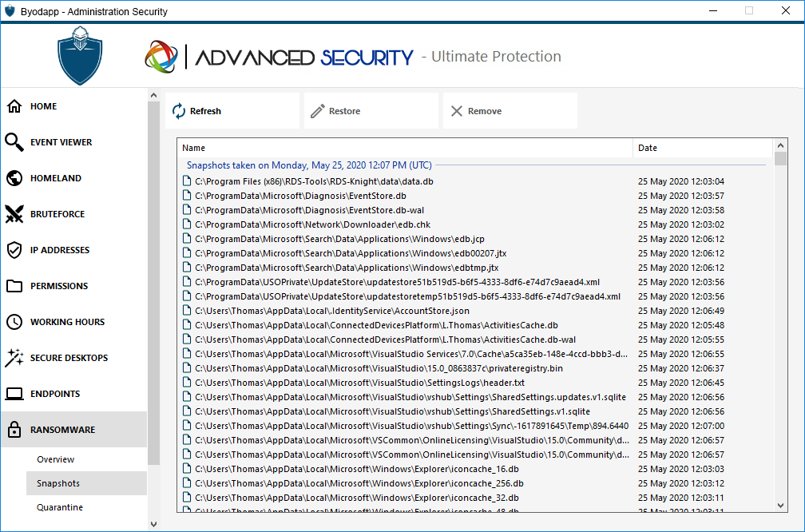
Task: Sort list by Name column header
Action: tap(405, 148)
